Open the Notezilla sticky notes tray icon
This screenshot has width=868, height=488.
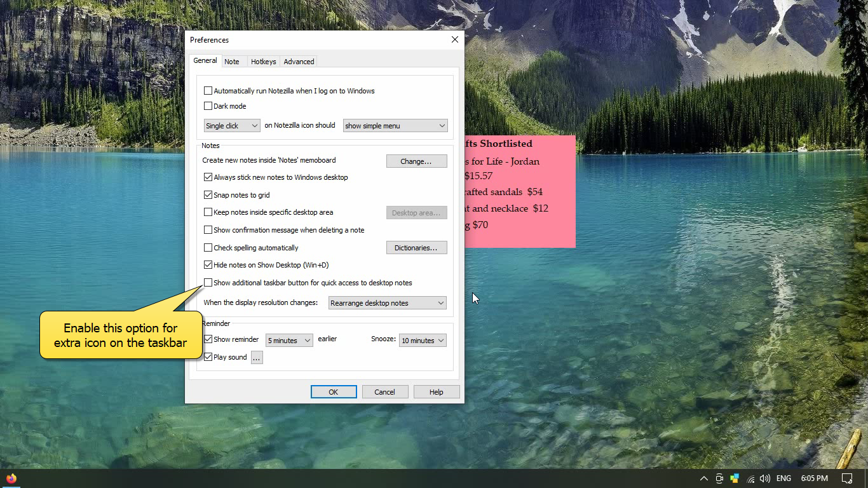(x=735, y=478)
